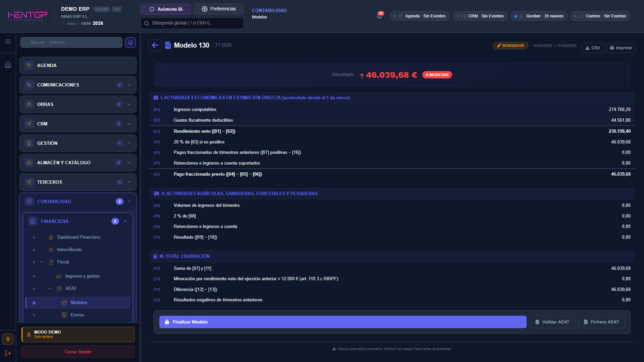Click the Modelo 130 document icon
This screenshot has height=362, width=644.
[x=168, y=45]
